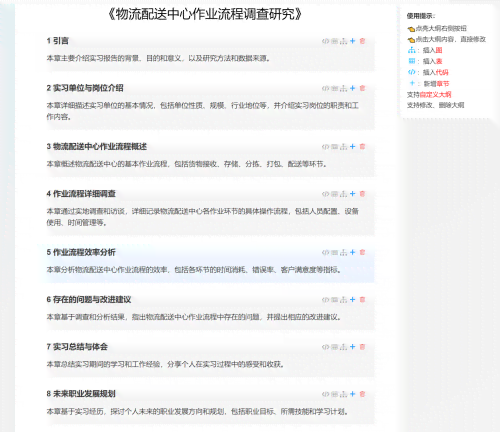The image size is (500, 432).
Task: Edit description starting 本章概述物流配送中心
Action: [187, 164]
